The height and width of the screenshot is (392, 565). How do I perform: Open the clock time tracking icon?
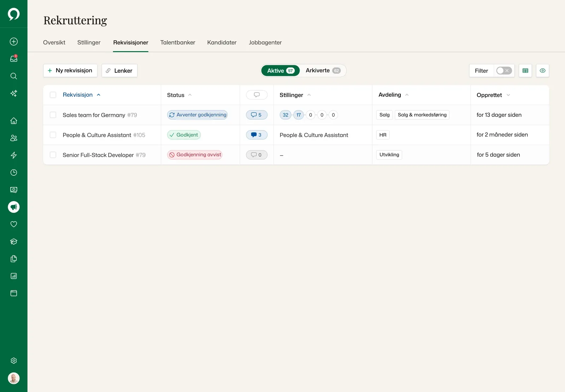tap(14, 173)
